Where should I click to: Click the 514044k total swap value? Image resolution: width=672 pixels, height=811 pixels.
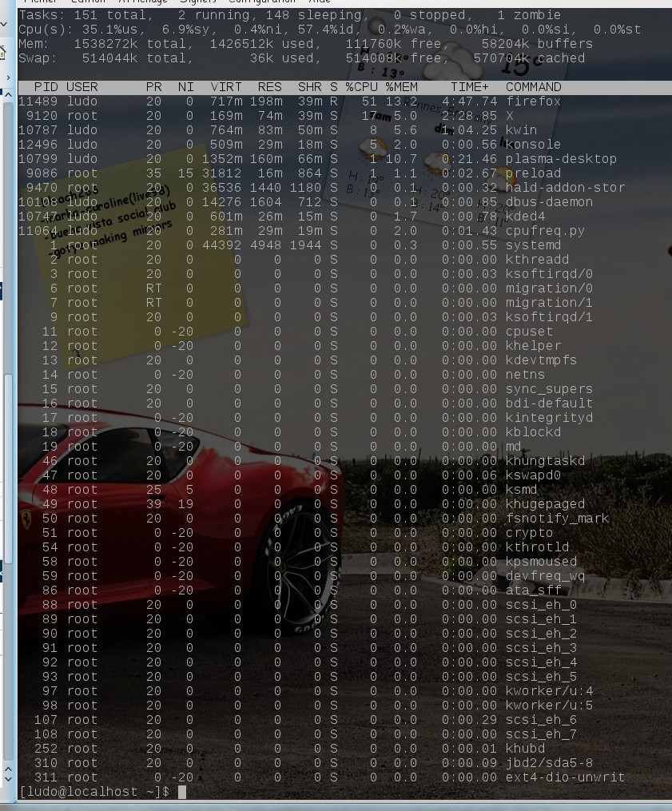[x=134, y=58]
